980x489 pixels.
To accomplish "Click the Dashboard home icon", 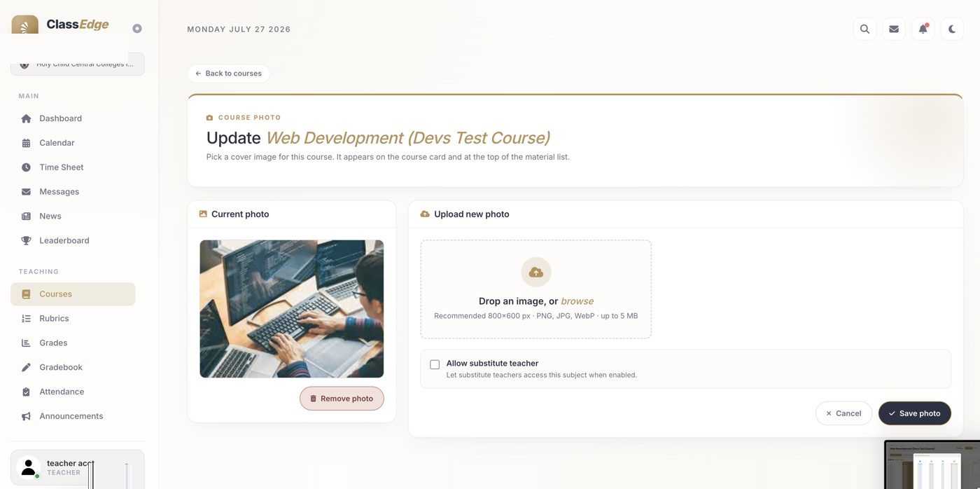I will pyautogui.click(x=26, y=118).
